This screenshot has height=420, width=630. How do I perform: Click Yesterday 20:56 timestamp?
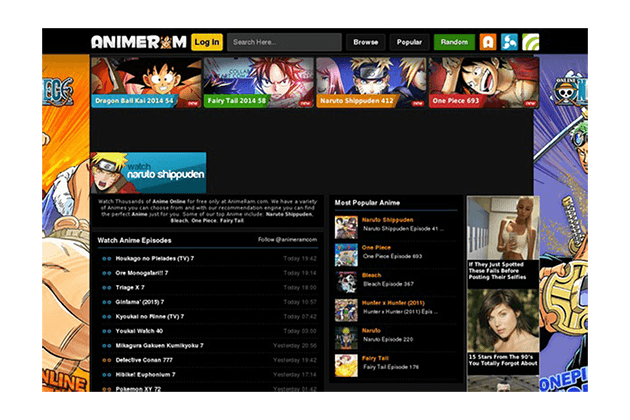[295, 345]
